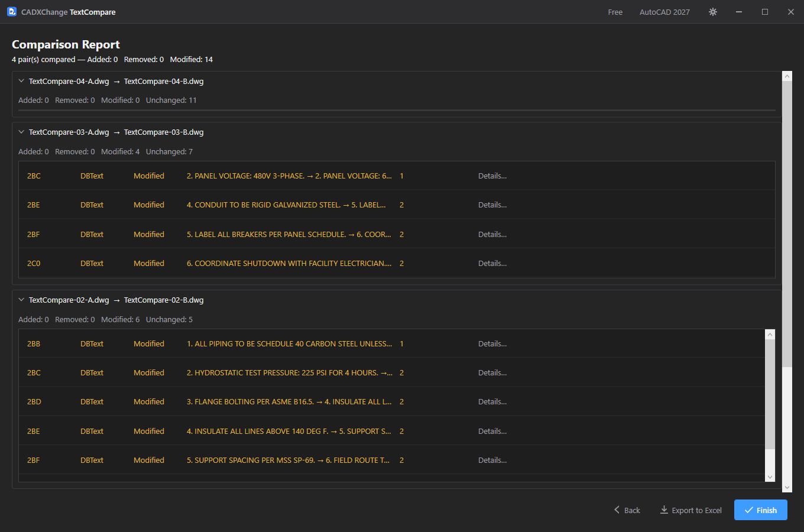The width and height of the screenshot is (804, 532).
Task: Select the LABEL ALL BREAKERS PER PANEL text
Action: tap(289, 234)
